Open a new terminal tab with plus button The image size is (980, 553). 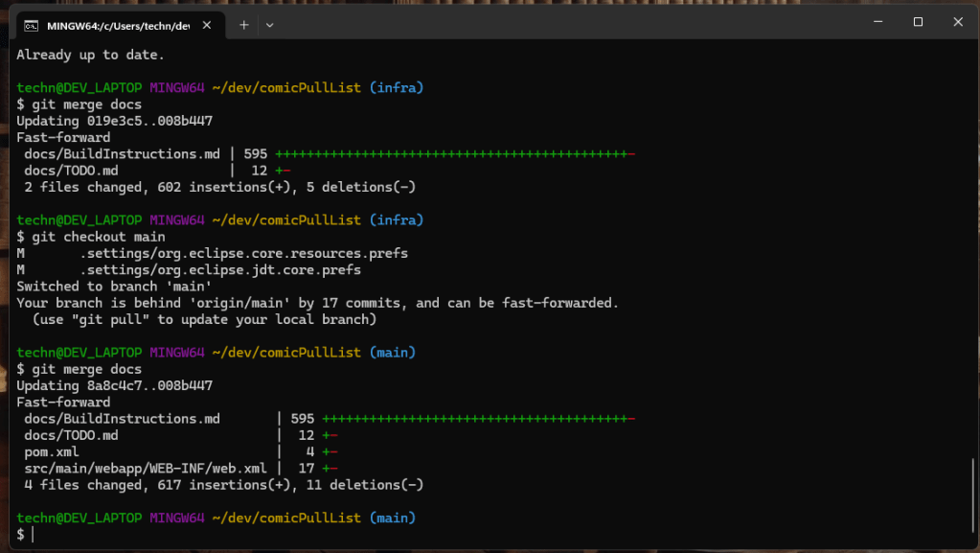point(243,25)
